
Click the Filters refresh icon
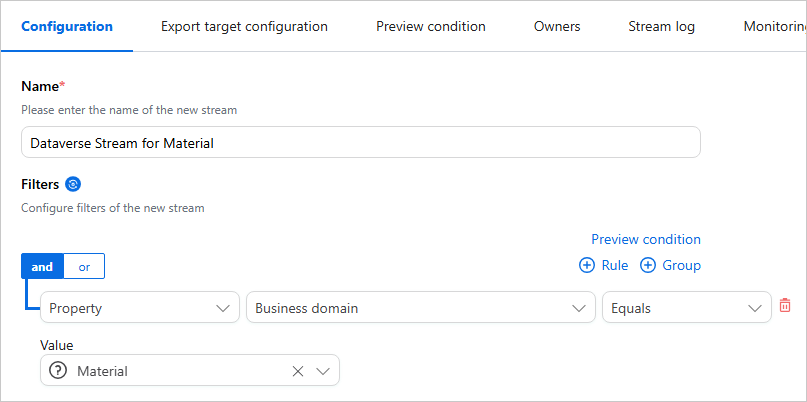pyautogui.click(x=73, y=184)
